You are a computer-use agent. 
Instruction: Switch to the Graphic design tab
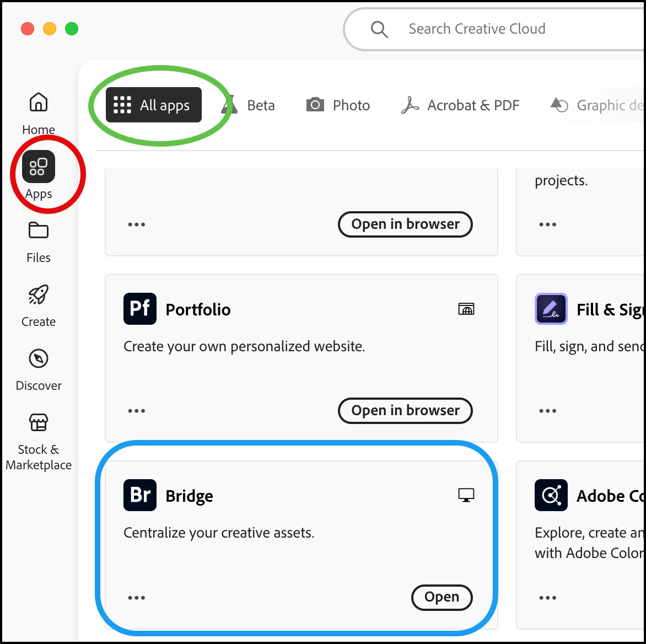click(x=597, y=105)
